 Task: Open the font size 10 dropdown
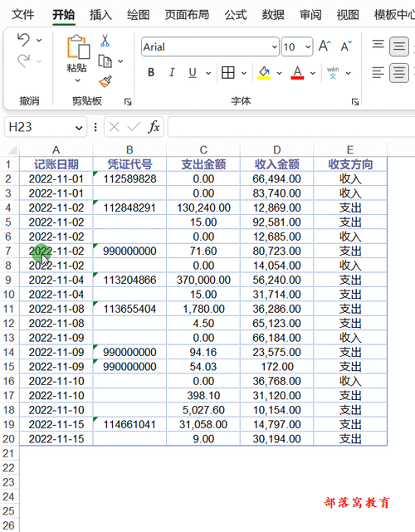pyautogui.click(x=308, y=46)
